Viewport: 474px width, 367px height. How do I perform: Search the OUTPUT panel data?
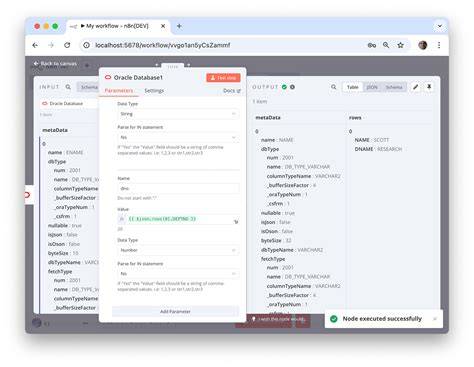tap(333, 87)
